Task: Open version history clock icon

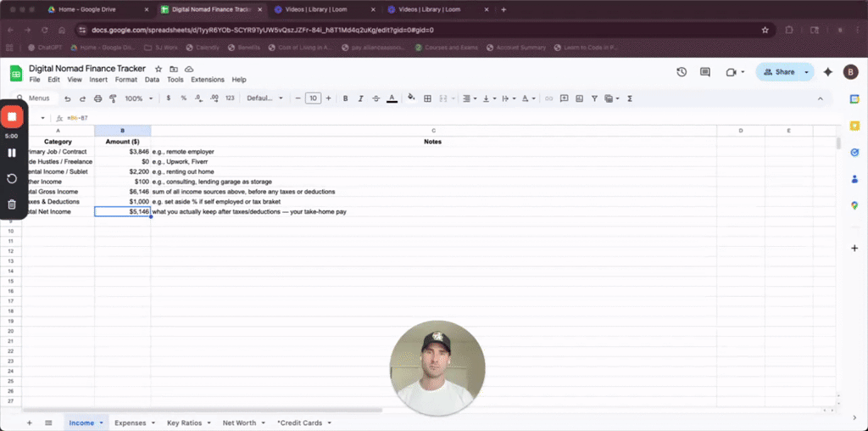Action: tap(682, 72)
